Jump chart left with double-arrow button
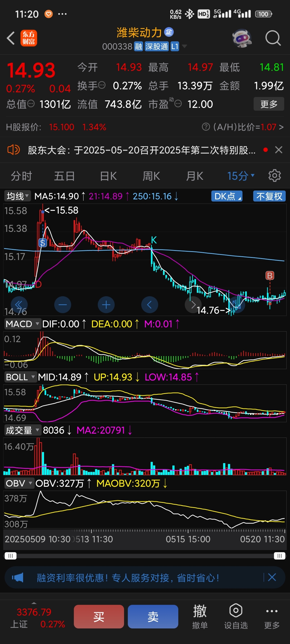This screenshot has width=290, height=644. [19, 305]
